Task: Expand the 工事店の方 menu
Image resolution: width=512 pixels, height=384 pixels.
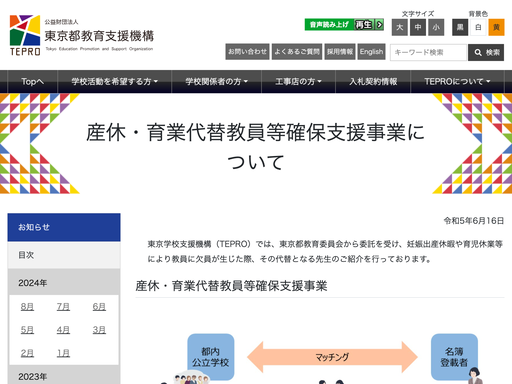Action: point(298,81)
